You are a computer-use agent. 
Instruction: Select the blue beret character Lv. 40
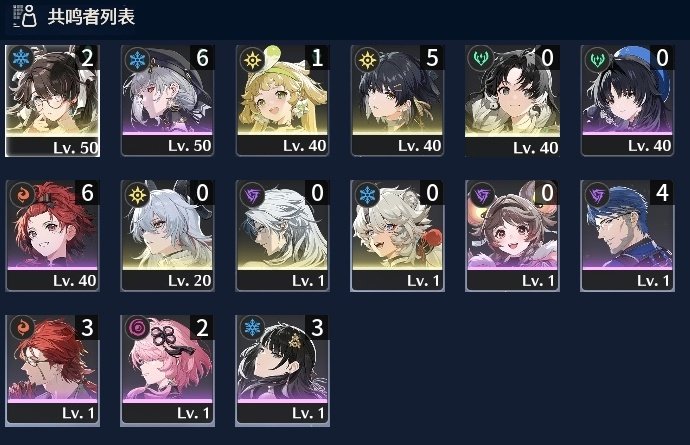(x=627, y=101)
